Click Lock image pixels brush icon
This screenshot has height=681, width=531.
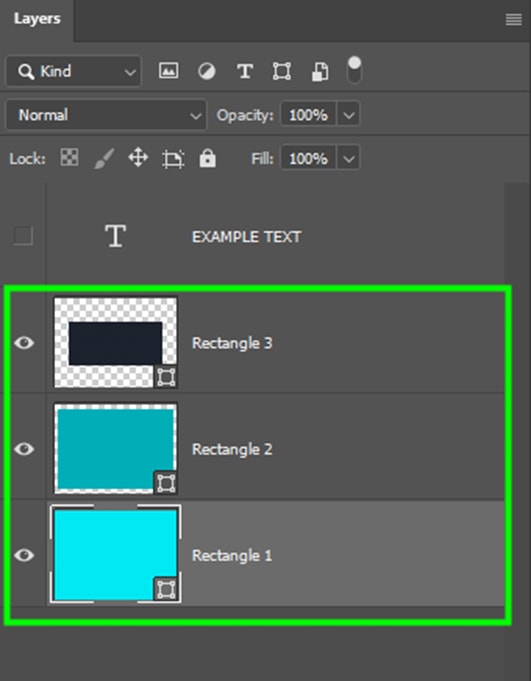point(104,158)
